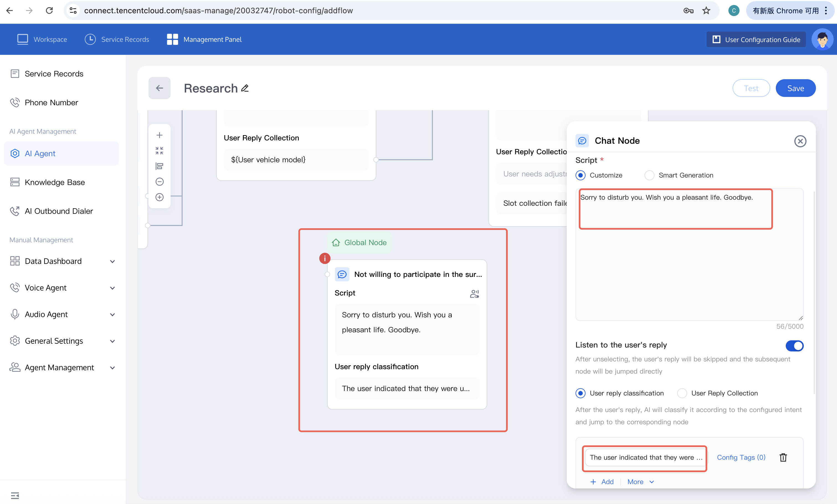Zoom in with the plus circle icon
Screen dimensions: 837x504
coord(159,197)
